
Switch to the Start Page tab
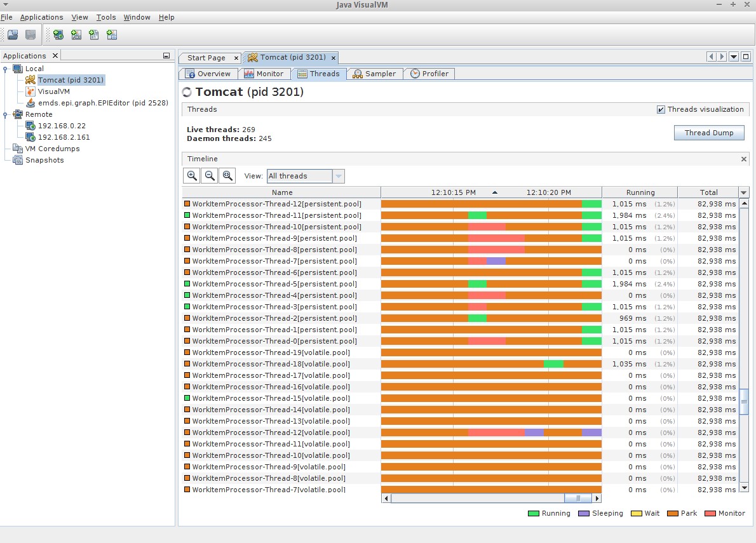(206, 58)
